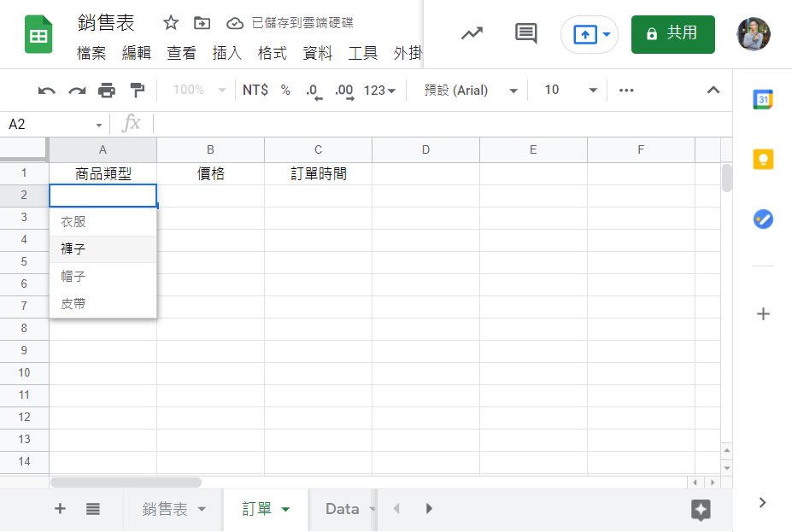Open the font size 10 dropdown
The image size is (792, 532).
coord(571,90)
